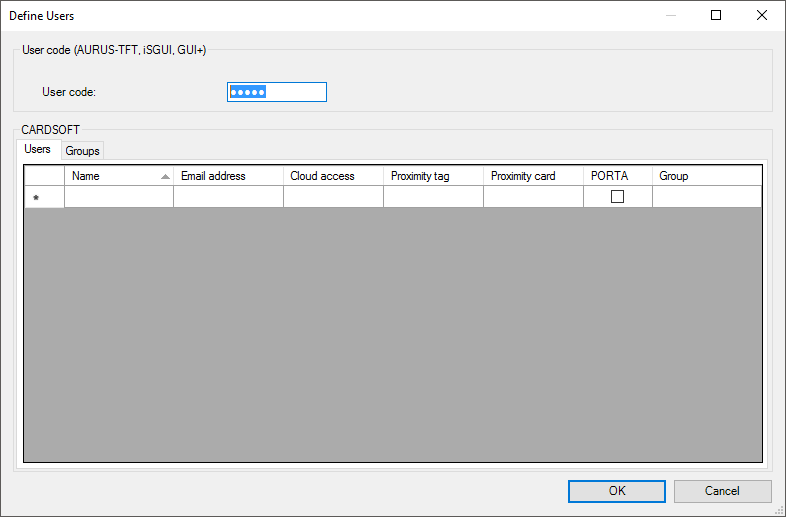Click the User code password field

[x=277, y=92]
